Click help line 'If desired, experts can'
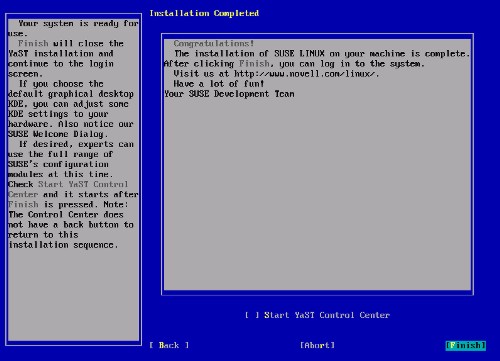Image resolution: width=500 pixels, height=361 pixels. pos(76,144)
